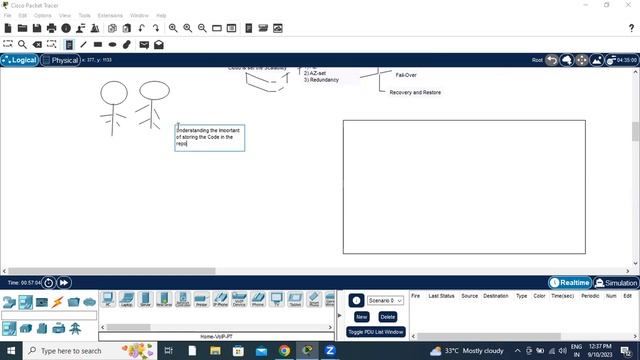The height and width of the screenshot is (360, 640).
Task: Set the tiled background image
Action: tap(597, 60)
